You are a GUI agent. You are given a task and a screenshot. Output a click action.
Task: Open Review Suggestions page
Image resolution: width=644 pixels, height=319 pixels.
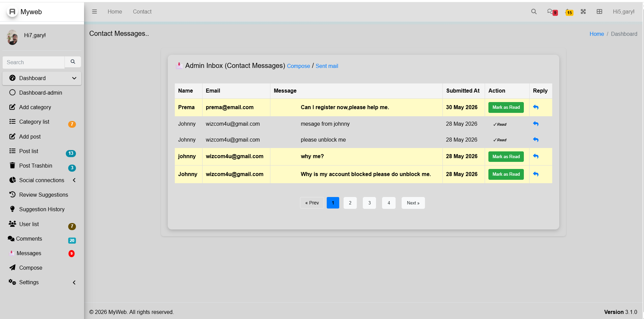pyautogui.click(x=42, y=195)
